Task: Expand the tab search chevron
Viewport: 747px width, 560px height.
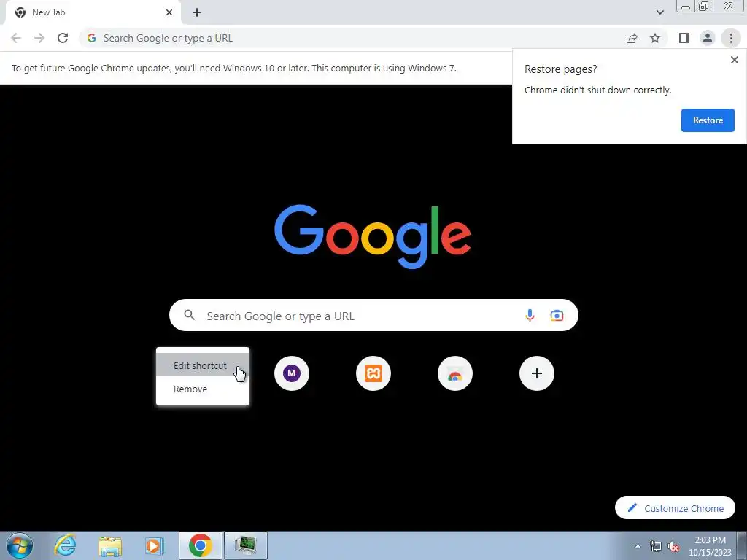Action: [x=659, y=12]
